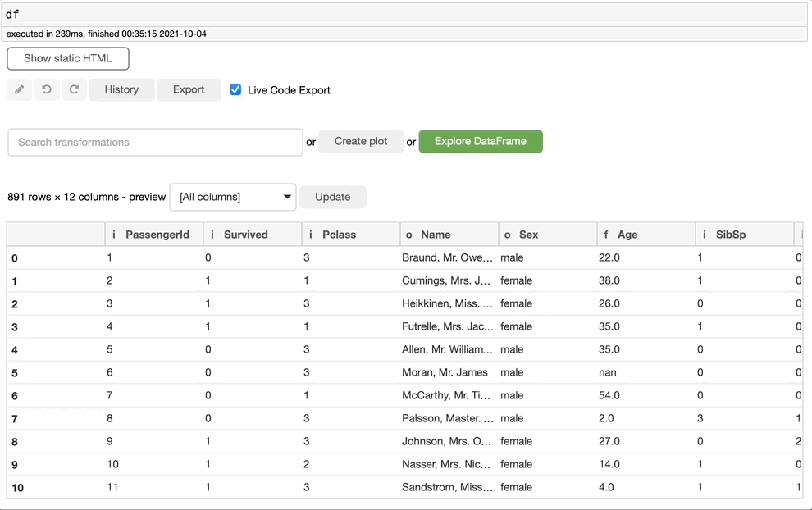Click the nan Age cell
The height and width of the screenshot is (510, 812).
click(608, 372)
